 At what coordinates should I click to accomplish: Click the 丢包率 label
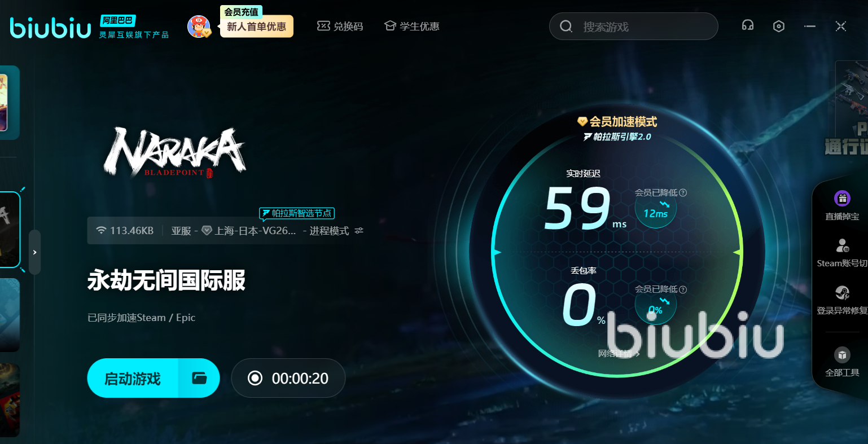[x=584, y=271]
